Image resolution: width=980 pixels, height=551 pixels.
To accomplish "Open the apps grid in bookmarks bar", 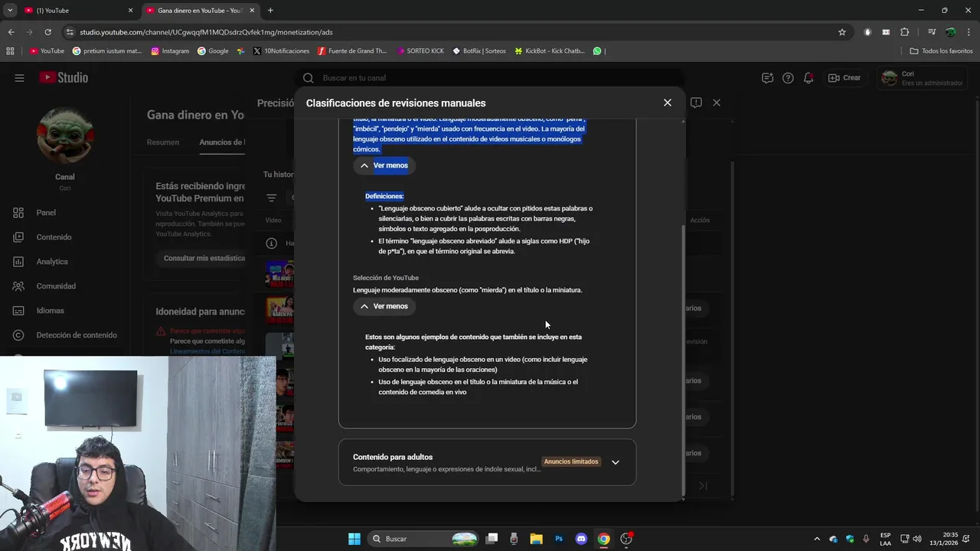I will [10, 51].
